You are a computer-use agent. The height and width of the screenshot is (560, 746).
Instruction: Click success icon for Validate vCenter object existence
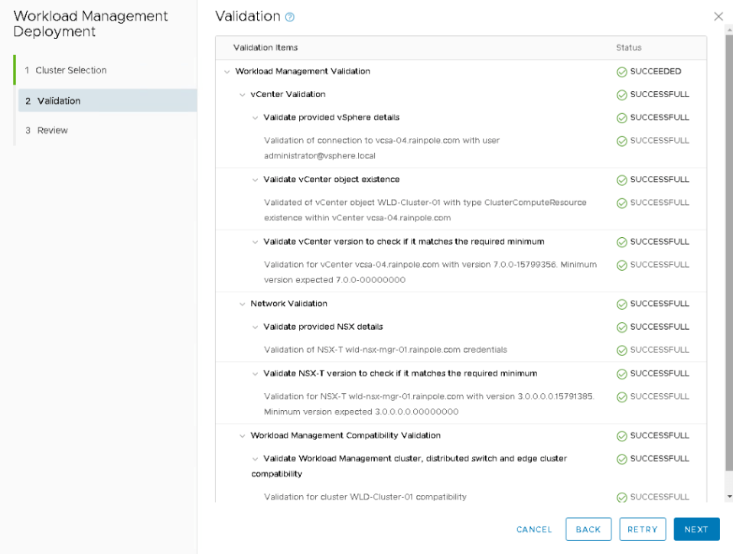(x=621, y=181)
